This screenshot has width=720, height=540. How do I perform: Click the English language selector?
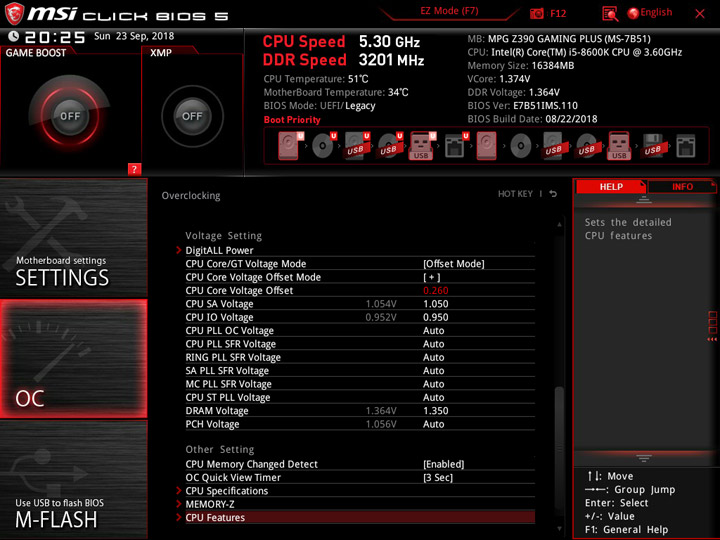[x=656, y=12]
